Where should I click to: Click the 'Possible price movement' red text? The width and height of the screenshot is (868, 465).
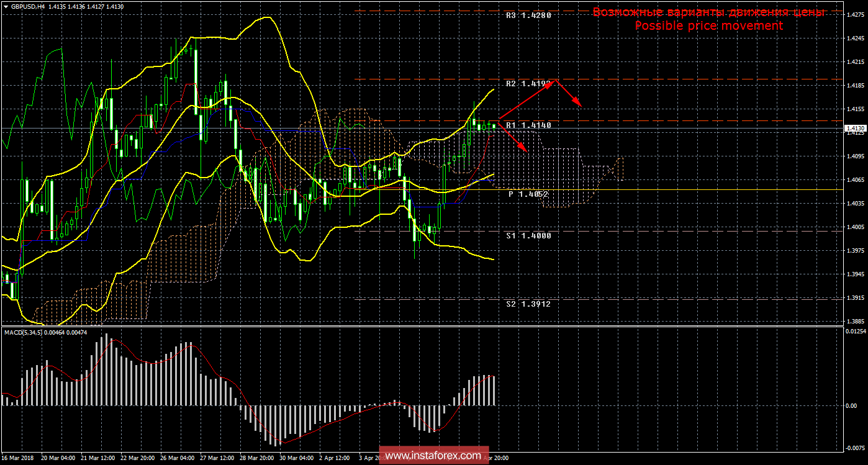pyautogui.click(x=708, y=25)
